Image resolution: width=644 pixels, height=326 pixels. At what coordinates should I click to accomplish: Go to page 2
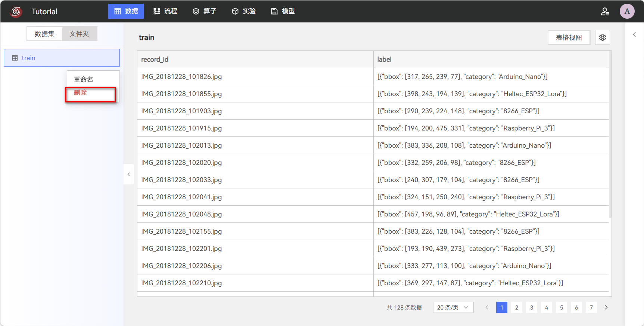pos(517,307)
